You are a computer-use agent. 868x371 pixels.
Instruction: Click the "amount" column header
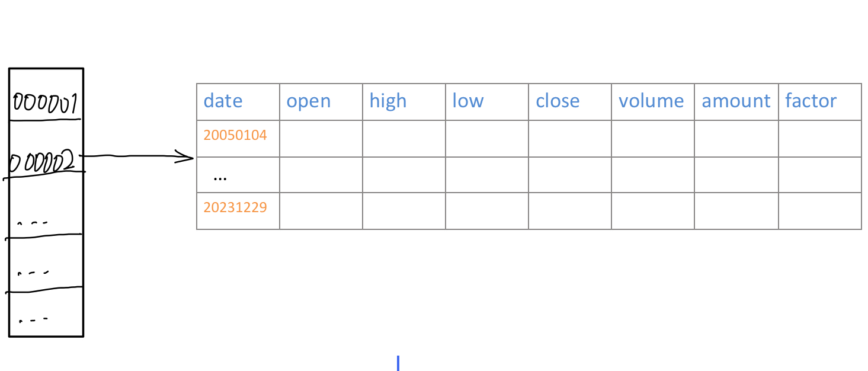click(x=736, y=101)
